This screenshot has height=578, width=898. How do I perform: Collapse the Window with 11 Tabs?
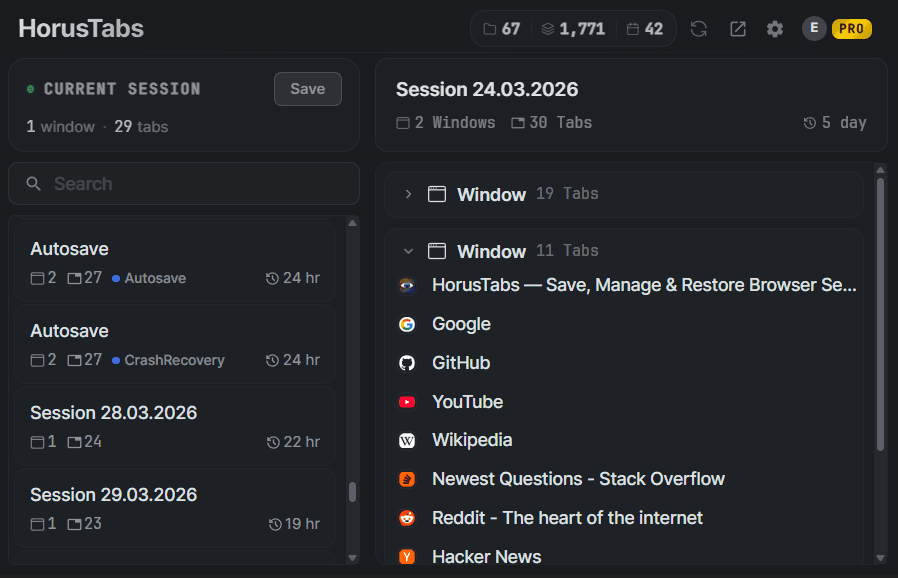408,251
